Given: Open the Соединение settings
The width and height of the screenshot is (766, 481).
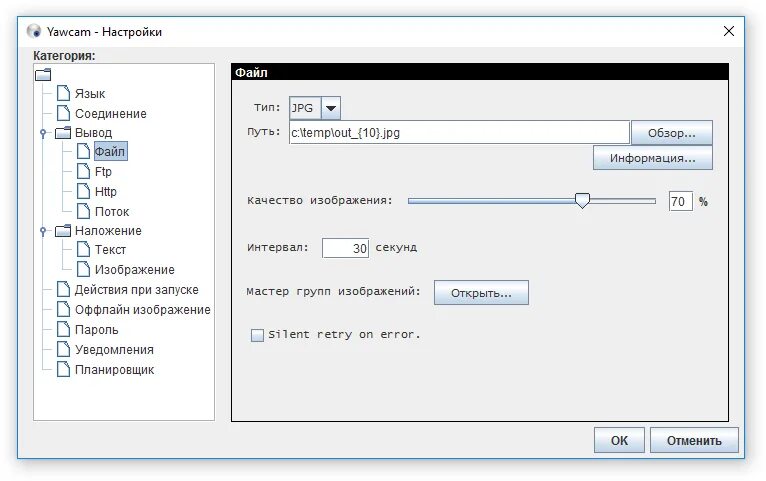Looking at the screenshot, I should (110, 113).
